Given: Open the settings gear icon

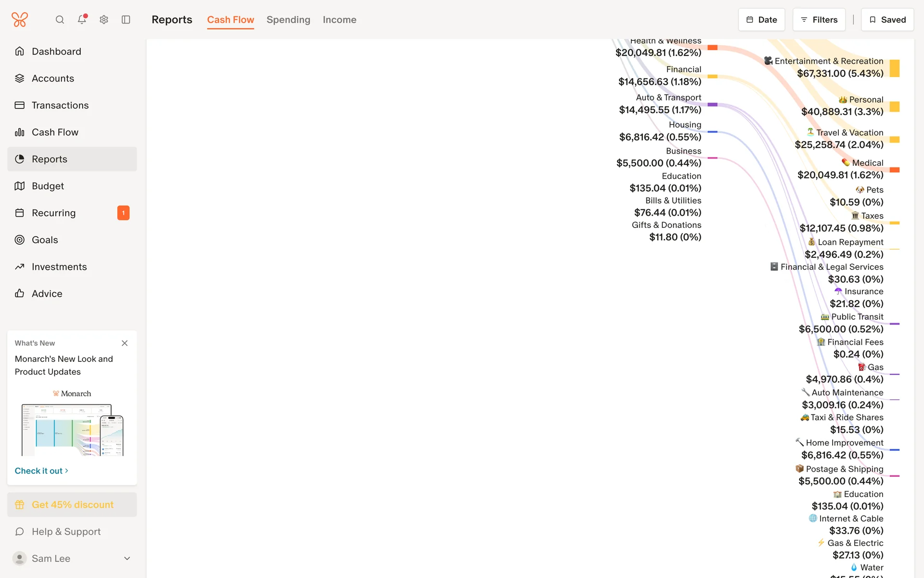Looking at the screenshot, I should pos(104,20).
